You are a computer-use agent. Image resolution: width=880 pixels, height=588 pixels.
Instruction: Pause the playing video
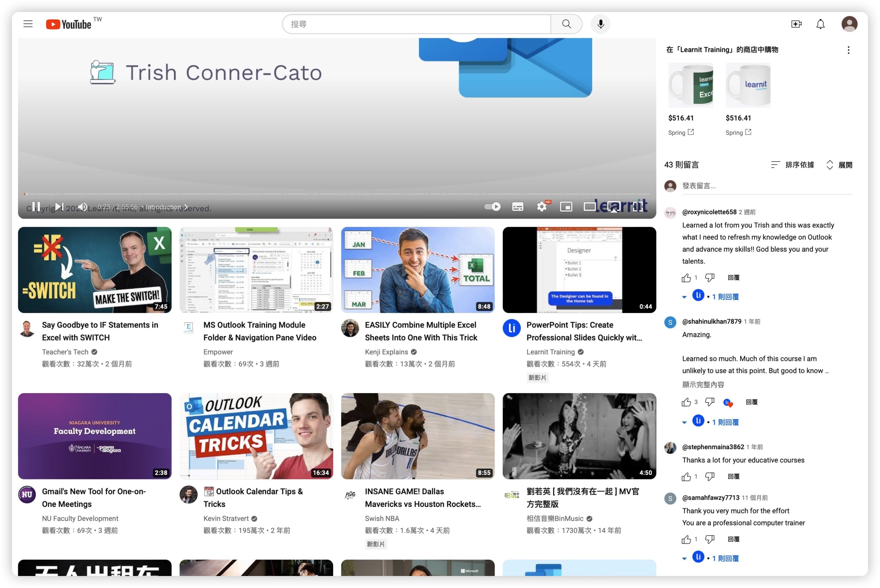[x=36, y=207]
